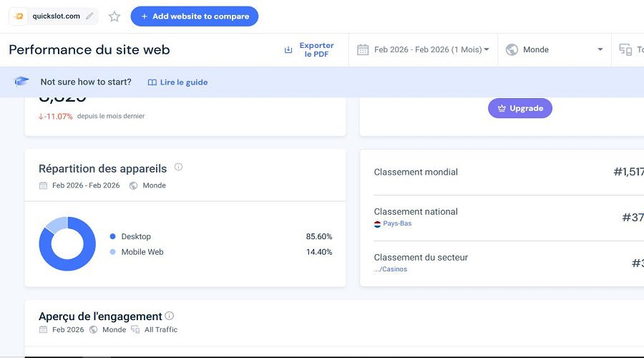Select the Desktop legend label
The height and width of the screenshot is (358, 644).
tap(136, 236)
